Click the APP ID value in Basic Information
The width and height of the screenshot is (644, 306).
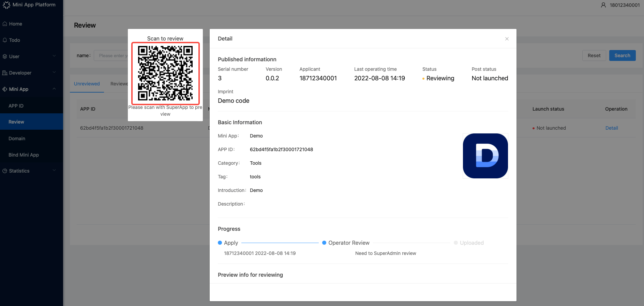(x=281, y=149)
